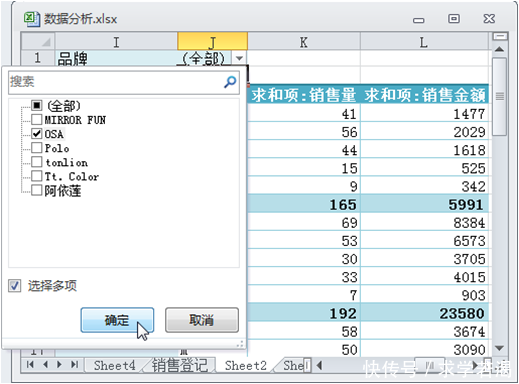The width and height of the screenshot is (519, 384).
Task: Uncheck the OSA brand checkbox
Action: point(37,134)
